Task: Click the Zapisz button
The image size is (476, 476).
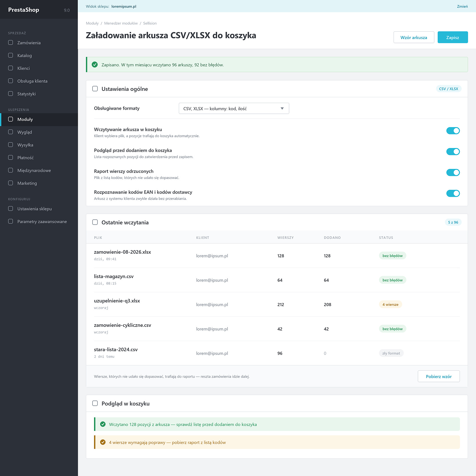Action: tap(452, 37)
